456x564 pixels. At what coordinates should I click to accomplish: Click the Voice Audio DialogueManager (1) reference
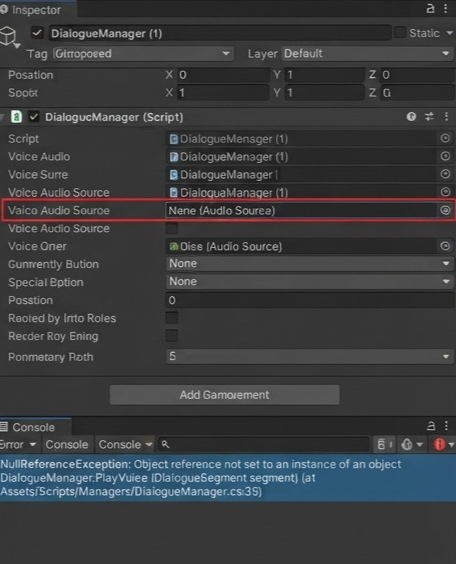pos(301,157)
